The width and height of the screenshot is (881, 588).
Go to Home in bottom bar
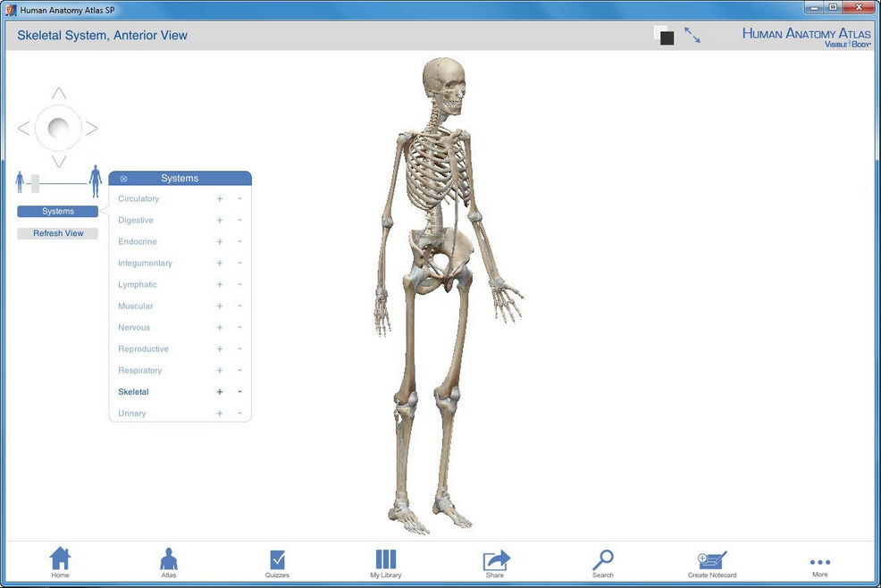point(60,561)
